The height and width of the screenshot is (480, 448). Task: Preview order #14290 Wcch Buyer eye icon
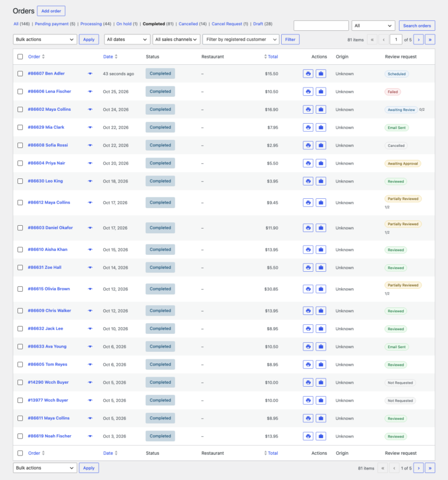click(x=90, y=383)
